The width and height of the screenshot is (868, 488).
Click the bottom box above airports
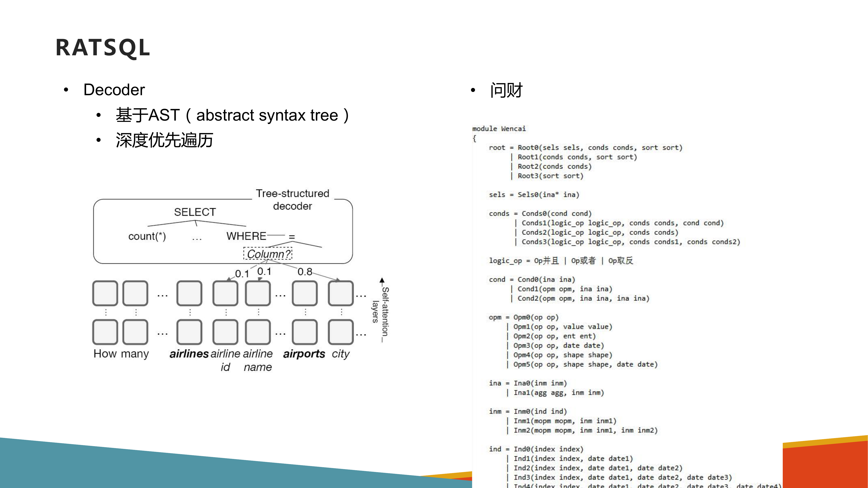point(305,332)
